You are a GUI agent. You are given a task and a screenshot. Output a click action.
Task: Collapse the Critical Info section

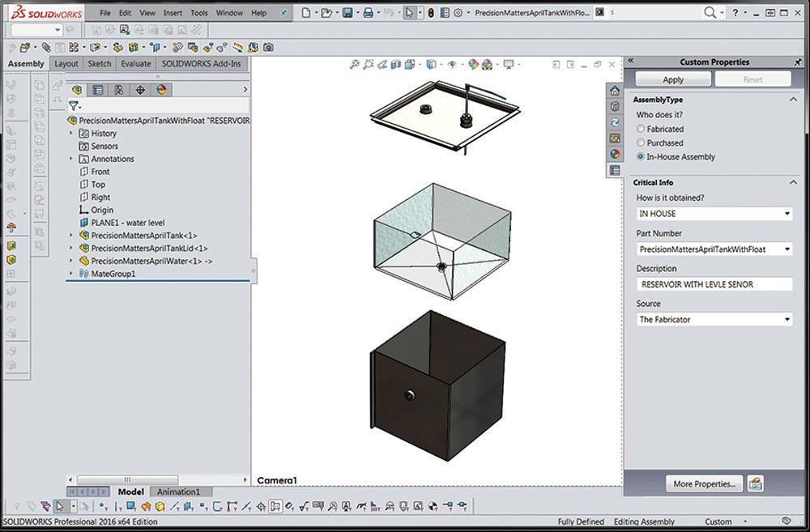794,182
